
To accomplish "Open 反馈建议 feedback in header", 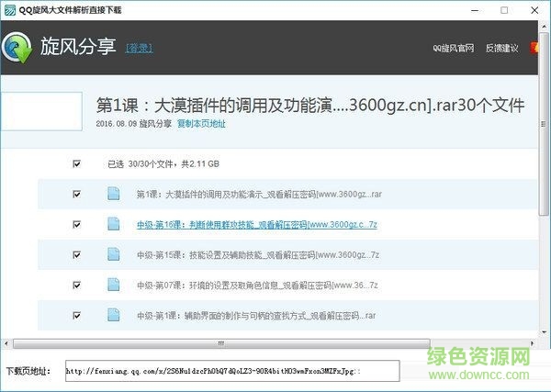I will click(x=500, y=48).
